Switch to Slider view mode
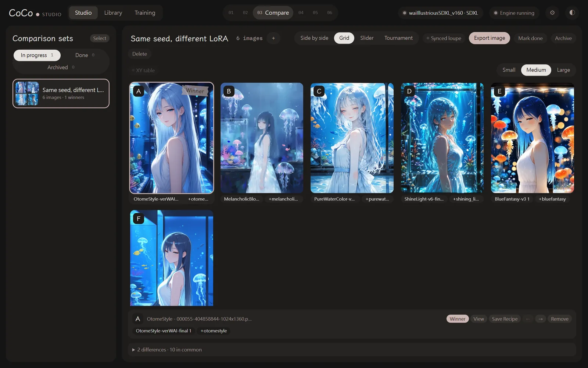Screen dimensions: 588x368 367,38
